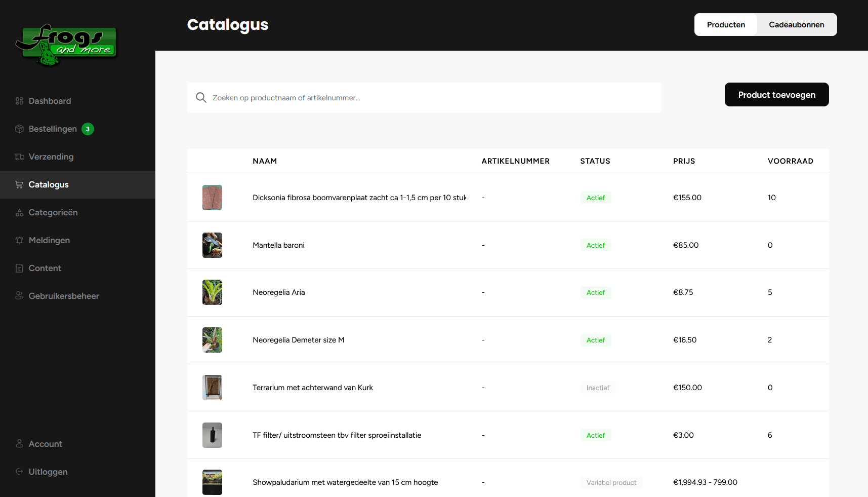Click the Frogs and More logo

[x=66, y=45]
